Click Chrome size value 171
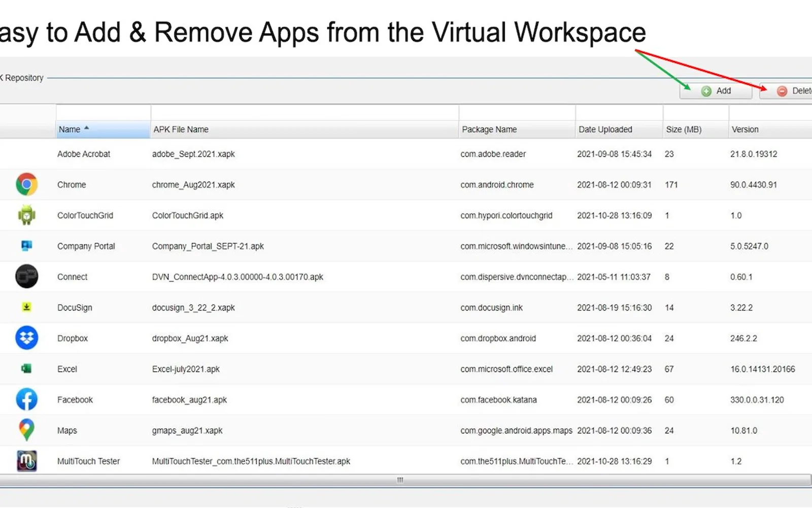 click(x=671, y=185)
